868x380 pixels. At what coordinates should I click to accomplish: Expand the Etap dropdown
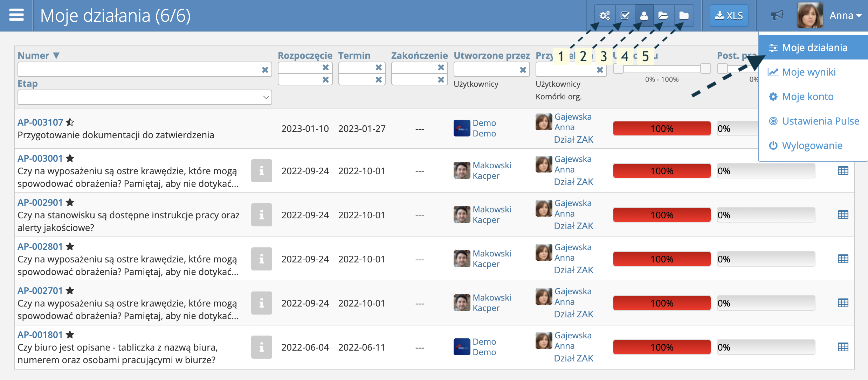point(145,97)
